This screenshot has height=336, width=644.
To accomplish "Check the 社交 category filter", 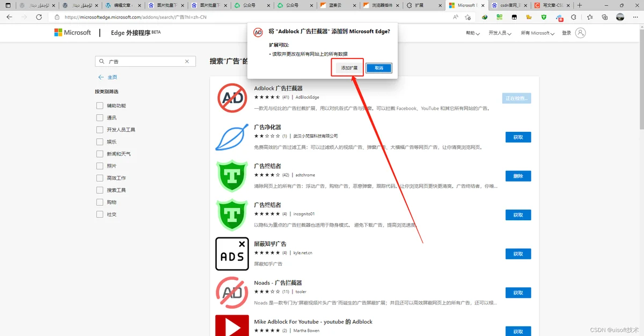I will (100, 214).
